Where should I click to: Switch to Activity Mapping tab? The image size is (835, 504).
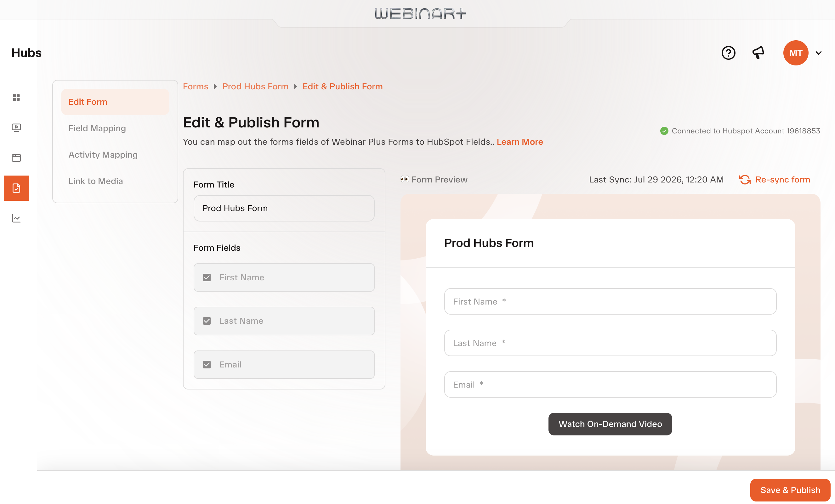point(103,155)
